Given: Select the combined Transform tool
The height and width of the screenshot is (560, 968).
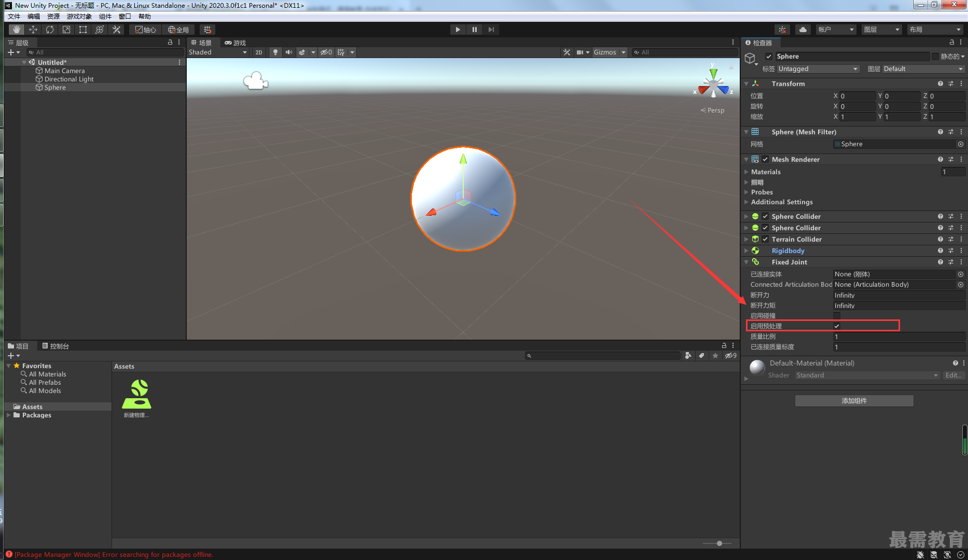Looking at the screenshot, I should [x=100, y=30].
